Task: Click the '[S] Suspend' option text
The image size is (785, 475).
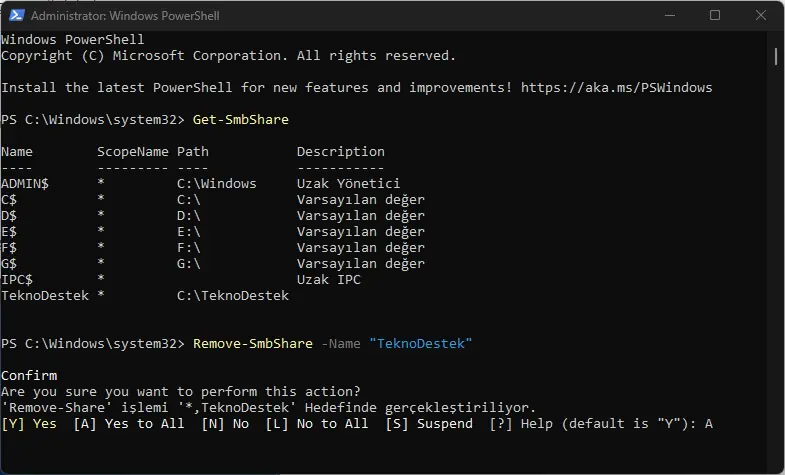Action: pos(429,424)
